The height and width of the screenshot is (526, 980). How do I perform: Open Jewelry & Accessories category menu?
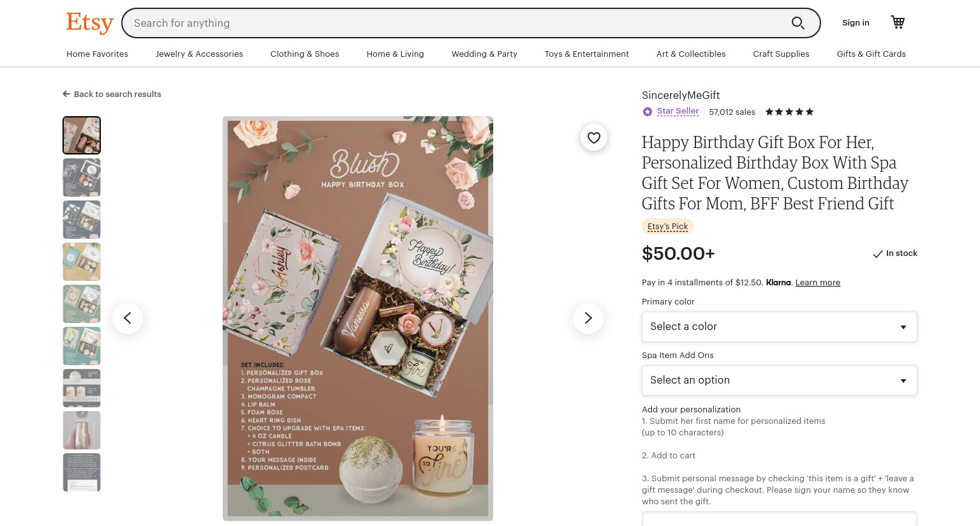point(199,54)
